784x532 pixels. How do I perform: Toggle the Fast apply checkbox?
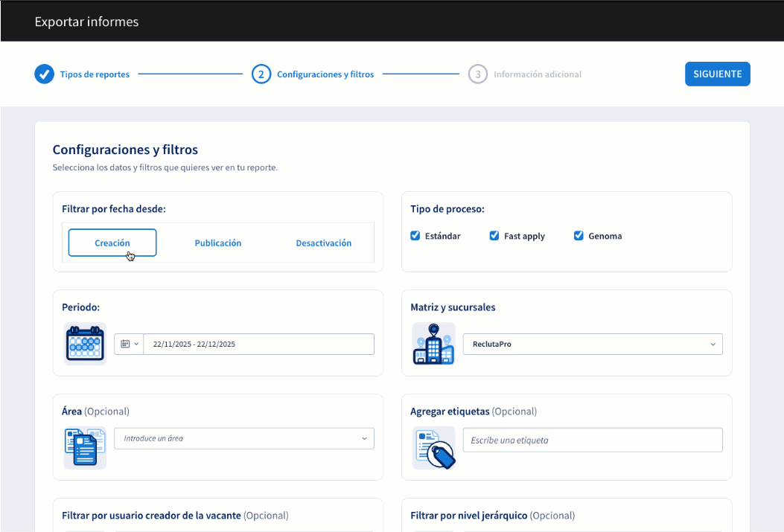point(494,236)
